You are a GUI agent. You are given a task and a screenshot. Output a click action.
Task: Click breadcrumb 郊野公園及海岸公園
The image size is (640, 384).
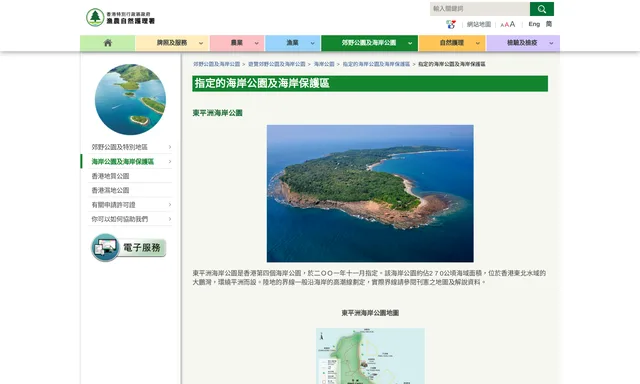point(216,64)
